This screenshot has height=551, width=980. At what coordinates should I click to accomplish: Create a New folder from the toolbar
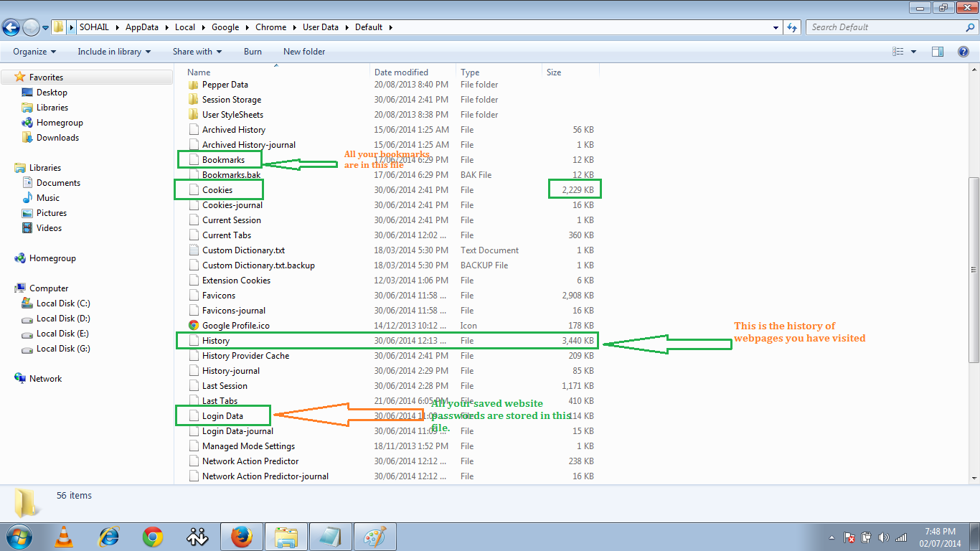(x=304, y=52)
